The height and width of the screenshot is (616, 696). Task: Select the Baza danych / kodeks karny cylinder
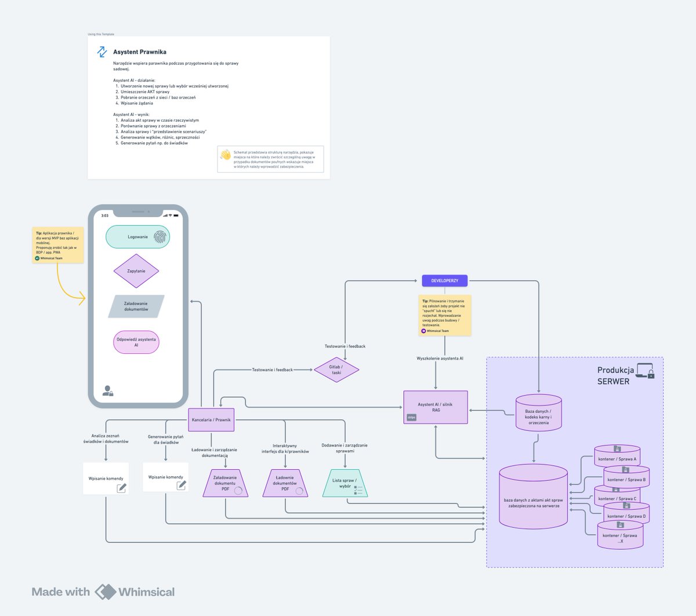(x=539, y=413)
